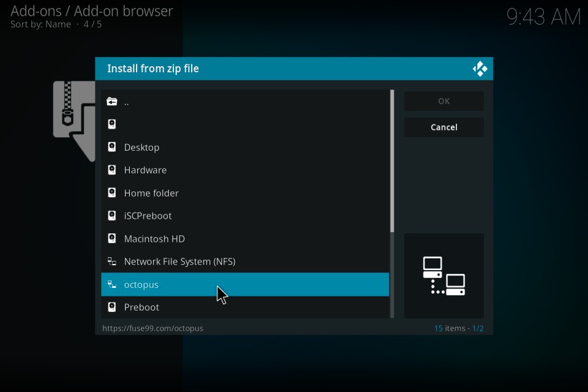Image resolution: width=588 pixels, height=392 pixels.
Task: Click the Kodi logo in dialog header
Action: coord(480,69)
